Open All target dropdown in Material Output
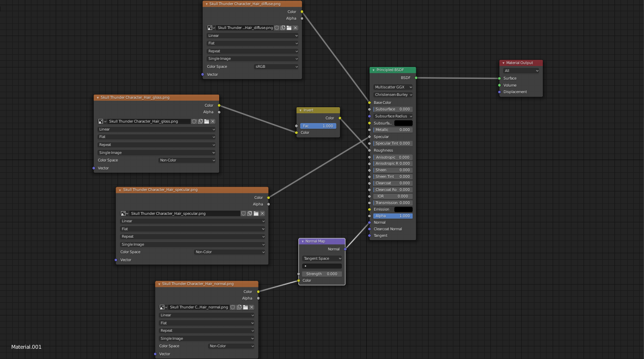The width and height of the screenshot is (644, 359). [x=521, y=71]
